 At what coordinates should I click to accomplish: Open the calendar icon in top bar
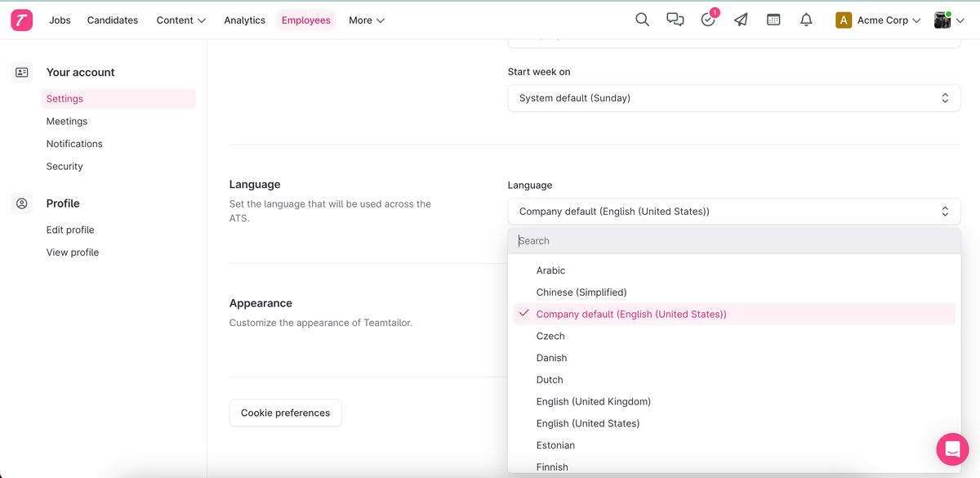click(x=773, y=20)
